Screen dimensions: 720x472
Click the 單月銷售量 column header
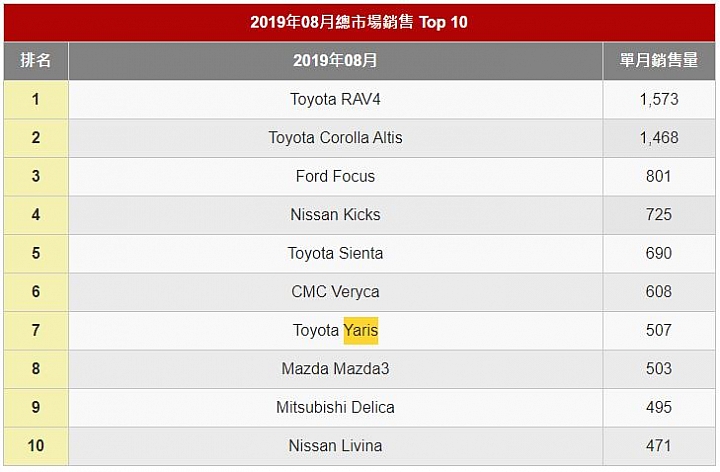659,61
